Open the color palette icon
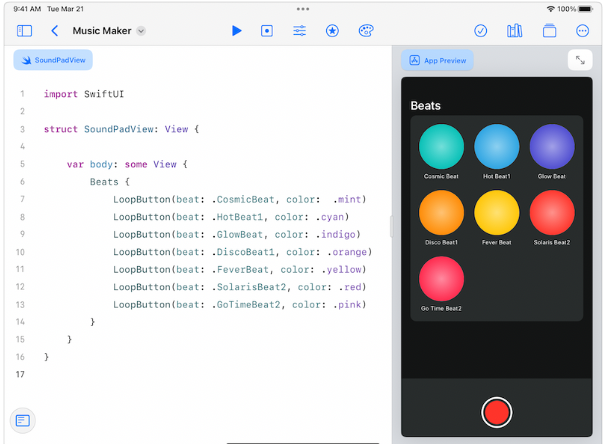603x444 pixels. (365, 31)
